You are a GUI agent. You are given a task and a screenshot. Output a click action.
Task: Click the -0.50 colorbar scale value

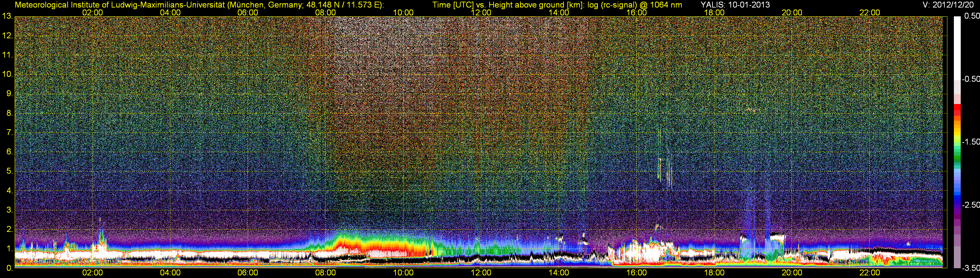[x=971, y=79]
